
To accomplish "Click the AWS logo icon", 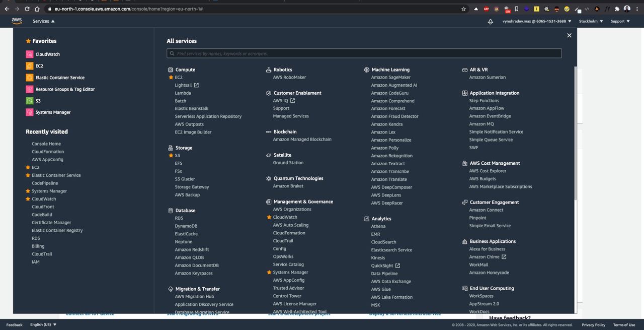I will tap(17, 21).
